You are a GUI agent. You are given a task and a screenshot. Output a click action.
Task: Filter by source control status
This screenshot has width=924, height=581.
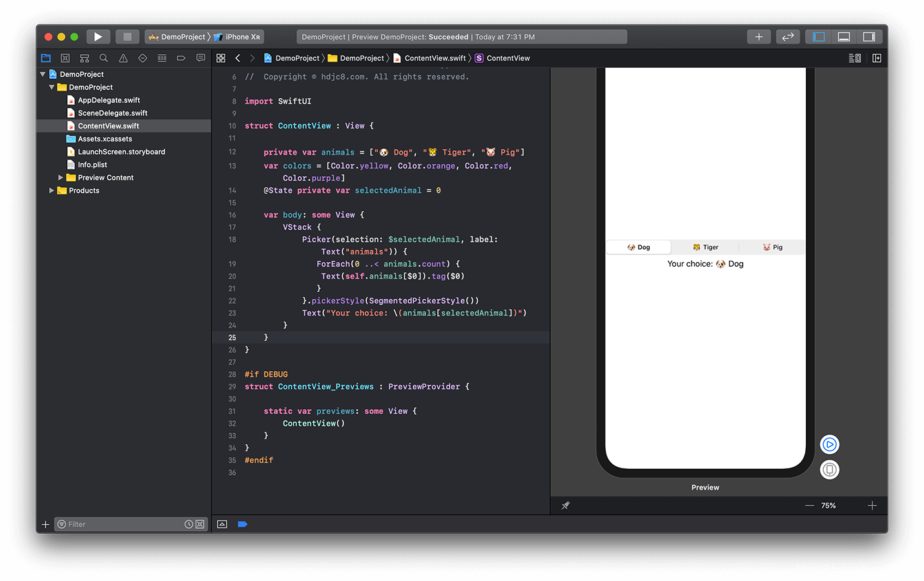(200, 524)
